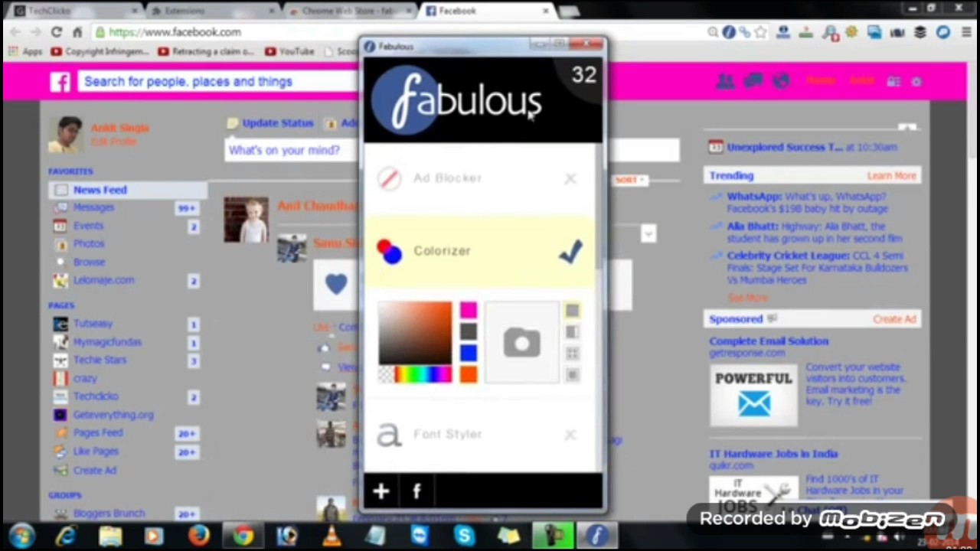The height and width of the screenshot is (551, 980).
Task: Click the 'f' button in Fabulous footer
Action: coord(416,491)
